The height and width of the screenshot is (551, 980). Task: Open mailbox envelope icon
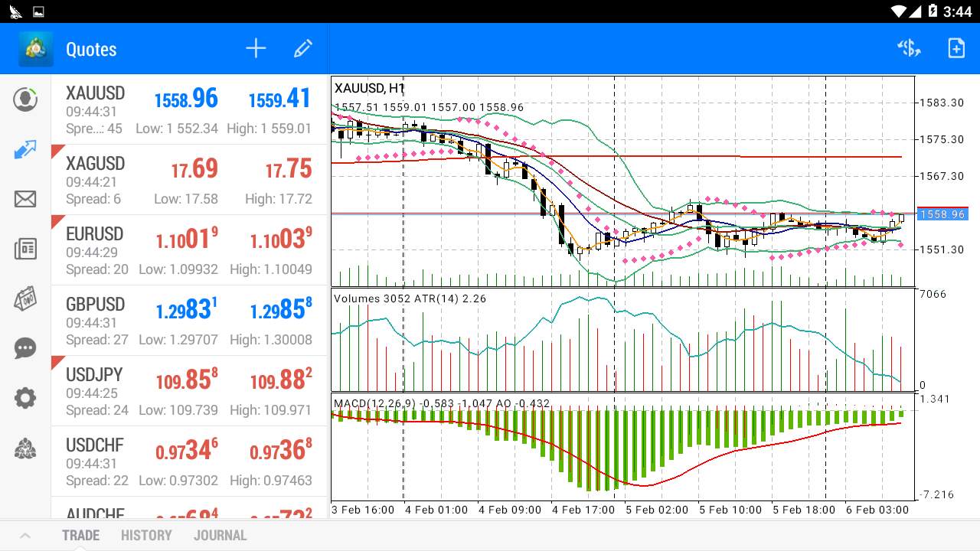(25, 200)
